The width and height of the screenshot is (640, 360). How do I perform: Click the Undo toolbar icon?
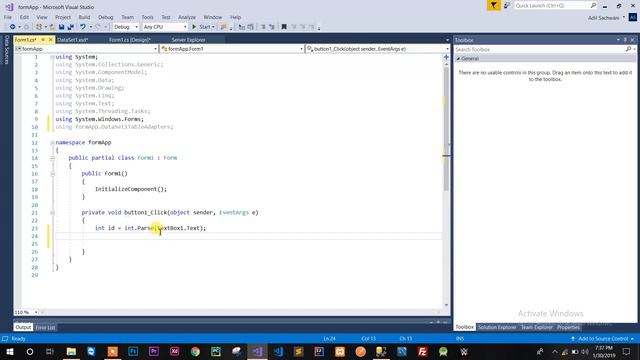[x=83, y=27]
